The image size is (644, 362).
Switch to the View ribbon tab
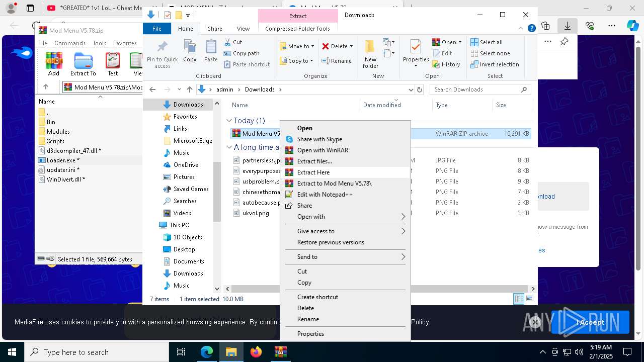[x=243, y=29]
